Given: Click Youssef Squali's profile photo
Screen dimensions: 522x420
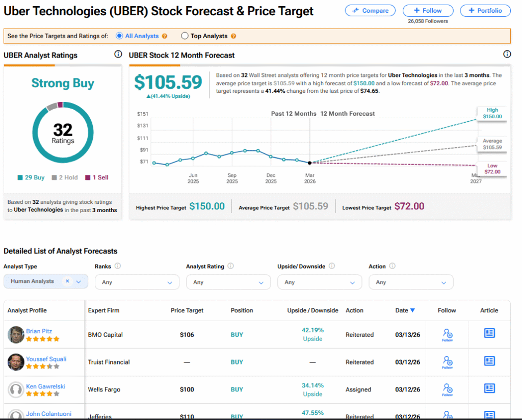Looking at the screenshot, I should coord(16,362).
